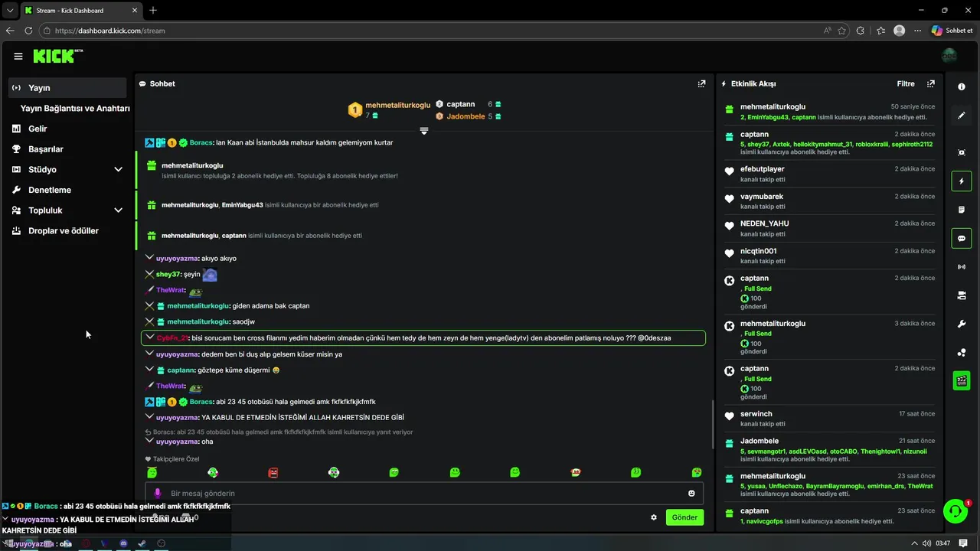The height and width of the screenshot is (551, 980).
Task: Insert the red angry emote
Action: [273, 473]
